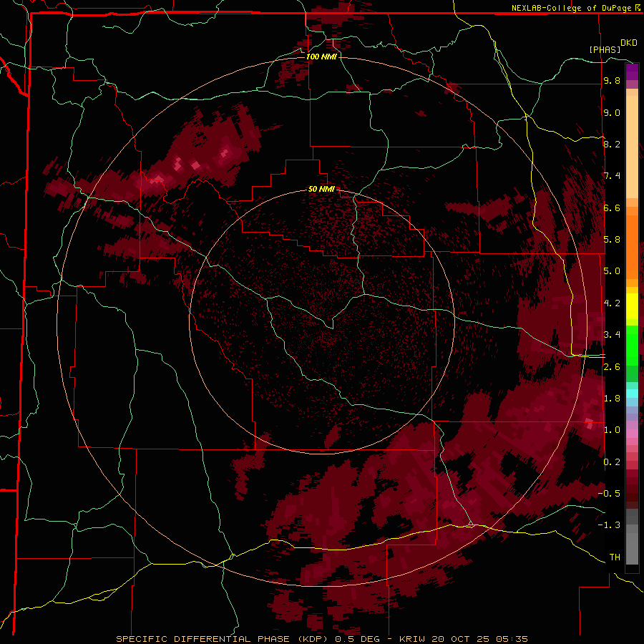Click the 6.6 legend value
644x644 pixels.
coord(612,208)
